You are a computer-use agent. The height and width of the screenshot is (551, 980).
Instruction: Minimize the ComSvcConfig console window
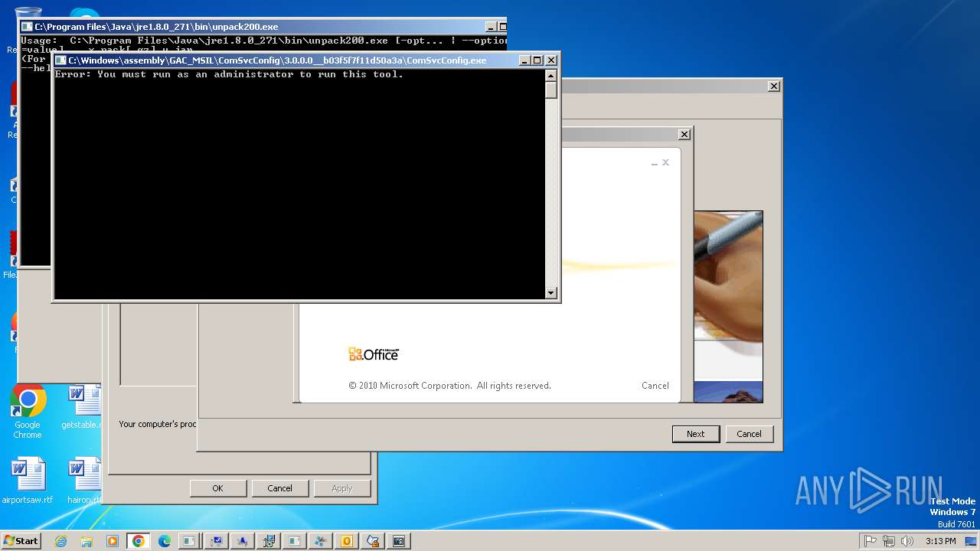(524, 60)
